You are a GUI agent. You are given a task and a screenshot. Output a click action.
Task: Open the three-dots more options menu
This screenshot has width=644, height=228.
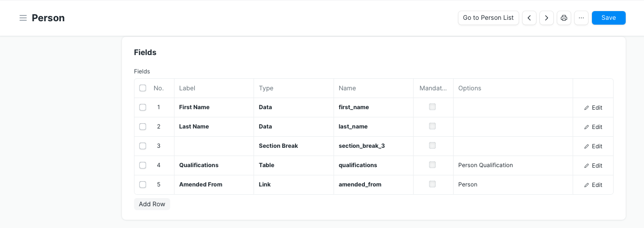[x=581, y=18]
